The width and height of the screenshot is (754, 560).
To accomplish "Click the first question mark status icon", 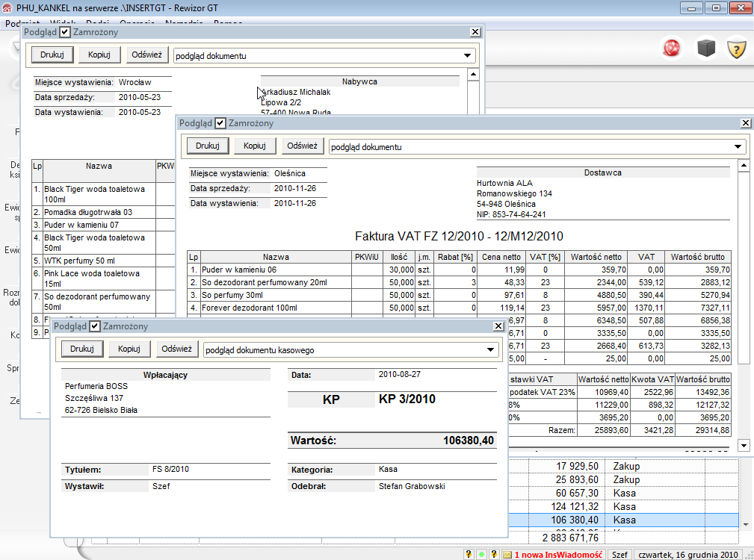I will click(x=469, y=555).
